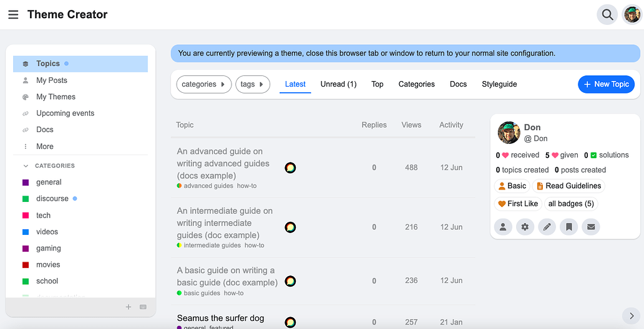Expand the More item in sidebar

click(44, 146)
